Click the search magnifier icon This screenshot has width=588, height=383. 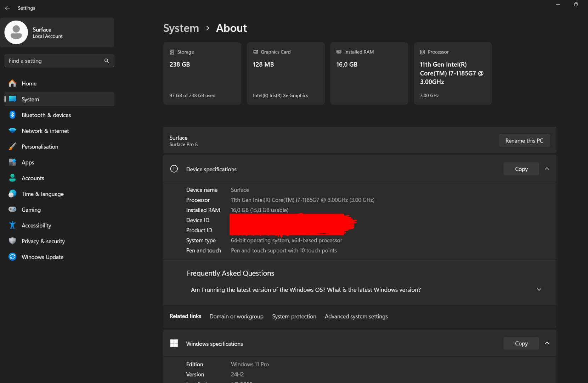[106, 61]
